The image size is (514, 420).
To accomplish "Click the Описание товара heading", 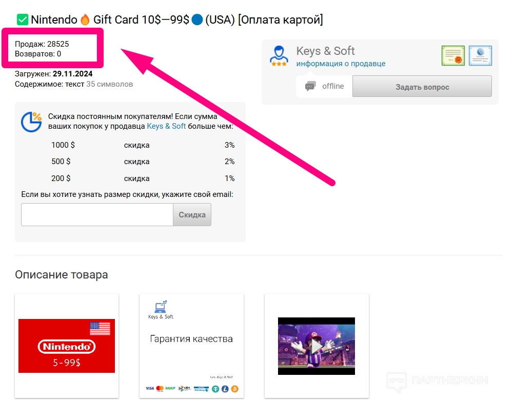I will click(61, 274).
